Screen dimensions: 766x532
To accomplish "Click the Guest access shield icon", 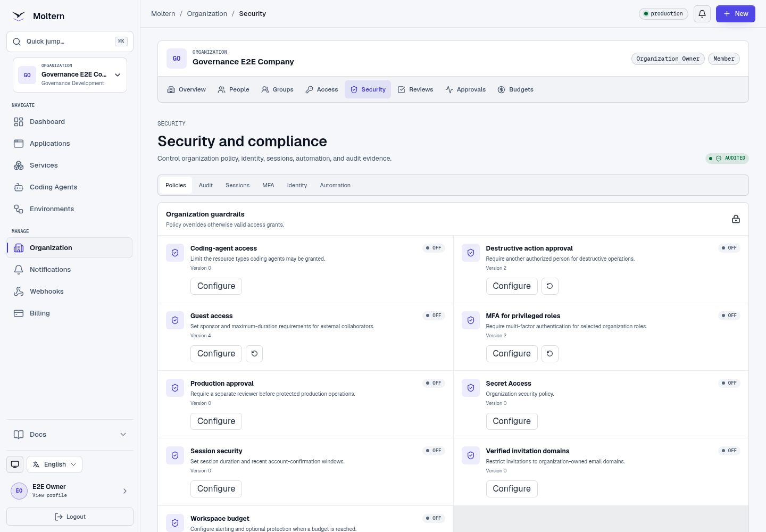I will 175,320.
